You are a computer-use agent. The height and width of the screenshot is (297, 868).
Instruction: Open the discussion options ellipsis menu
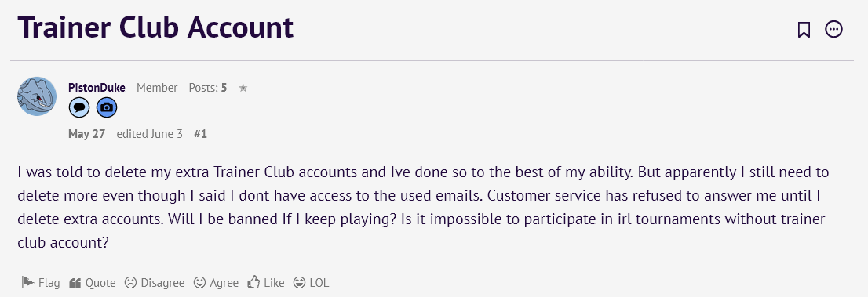point(833,29)
